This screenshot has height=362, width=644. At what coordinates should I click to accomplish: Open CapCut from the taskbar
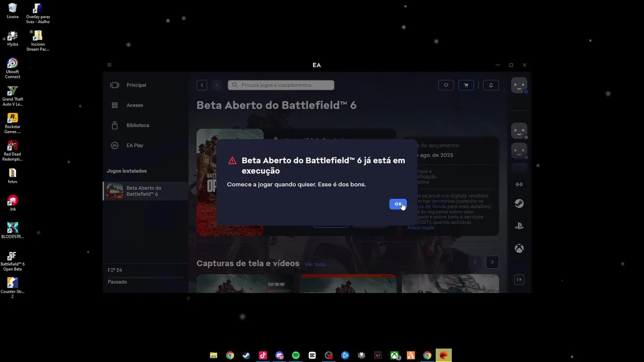(x=312, y=355)
